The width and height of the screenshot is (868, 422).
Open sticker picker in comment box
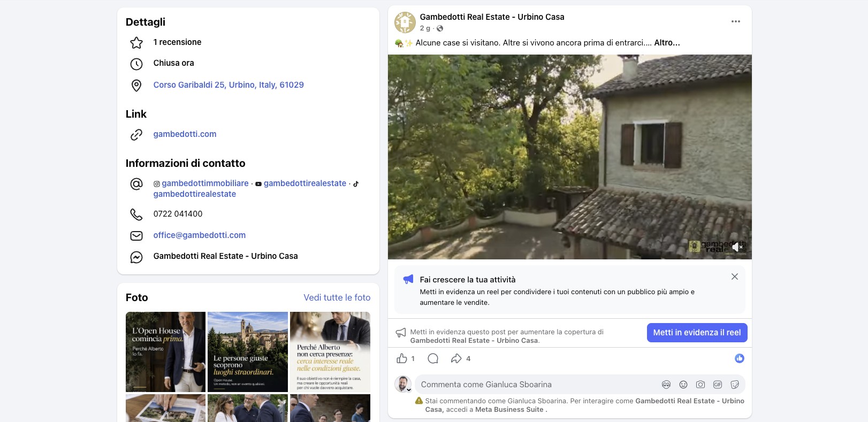[x=735, y=385]
